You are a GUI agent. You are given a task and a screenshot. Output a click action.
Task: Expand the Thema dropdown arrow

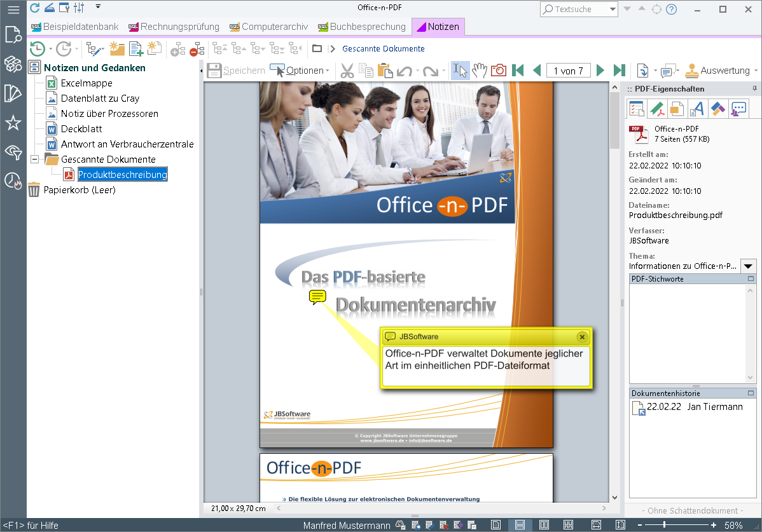pyautogui.click(x=748, y=266)
